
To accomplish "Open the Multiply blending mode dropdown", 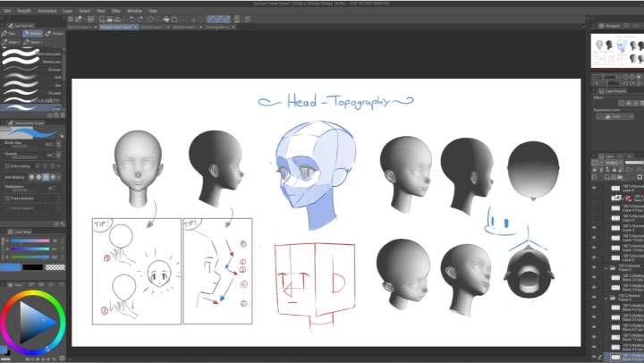I will coord(614,163).
